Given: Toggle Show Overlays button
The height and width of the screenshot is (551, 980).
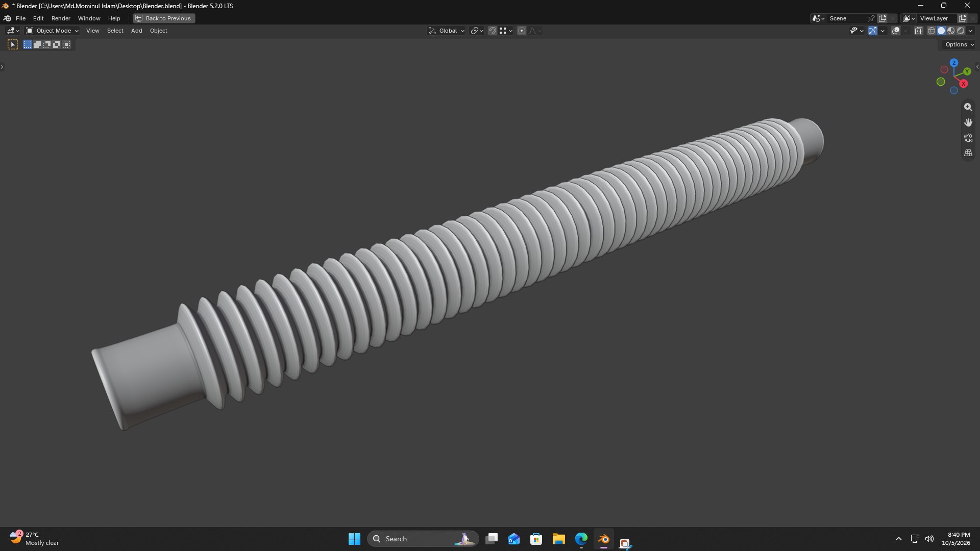Looking at the screenshot, I should pos(896,31).
